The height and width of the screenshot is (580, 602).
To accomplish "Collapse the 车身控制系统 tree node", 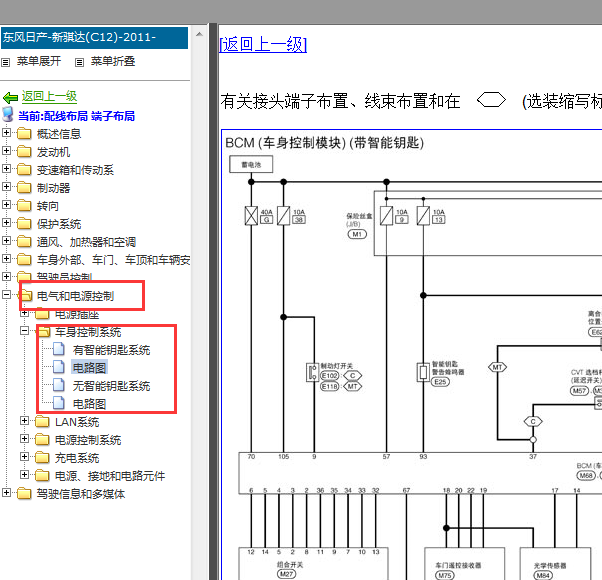I will (24, 331).
